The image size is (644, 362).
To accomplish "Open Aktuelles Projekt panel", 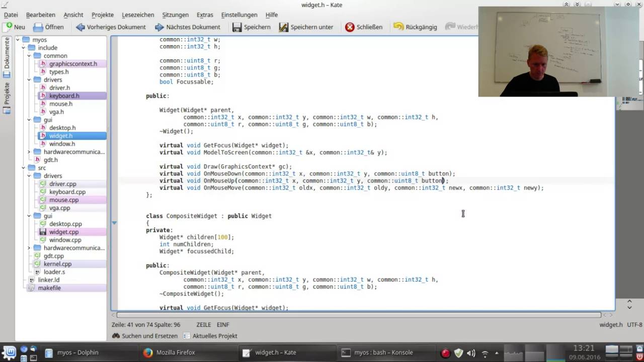I will coord(210,336).
